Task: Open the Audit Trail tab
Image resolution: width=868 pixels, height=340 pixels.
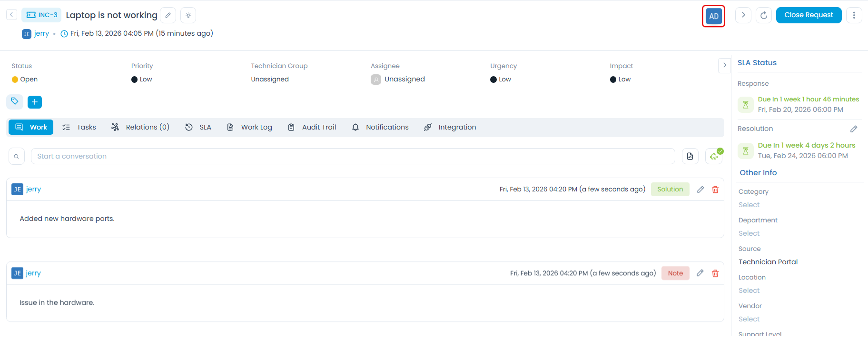Action: coord(312,127)
